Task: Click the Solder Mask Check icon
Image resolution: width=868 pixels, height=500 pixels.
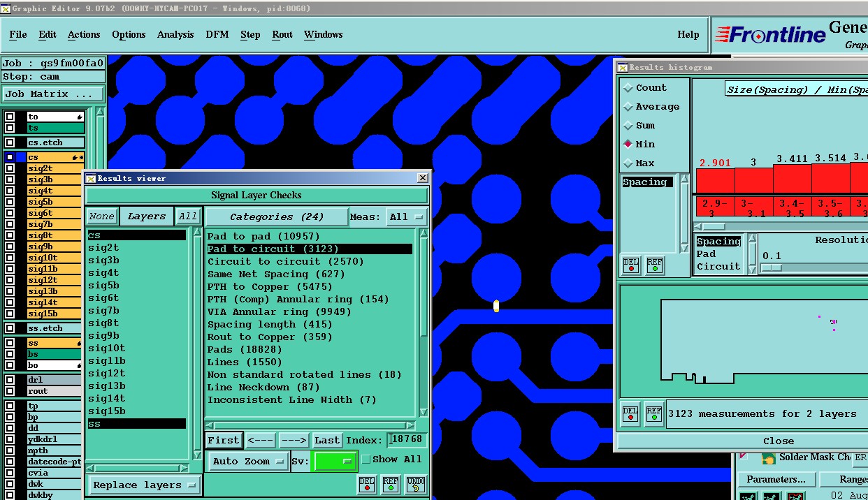Action: [x=769, y=458]
